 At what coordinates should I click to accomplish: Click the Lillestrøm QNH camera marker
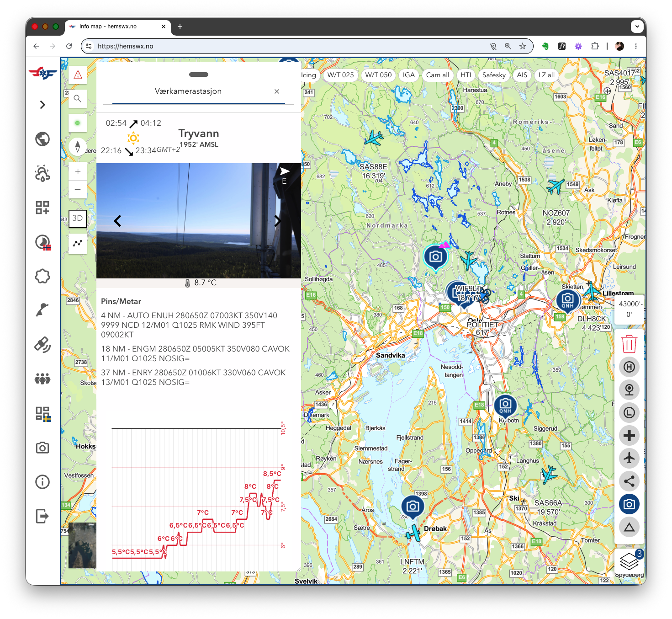point(568,300)
